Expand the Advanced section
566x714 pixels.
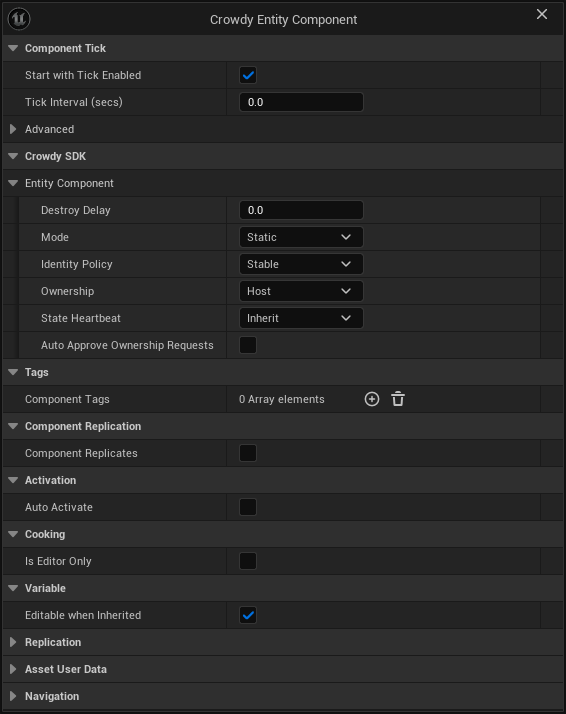13,129
